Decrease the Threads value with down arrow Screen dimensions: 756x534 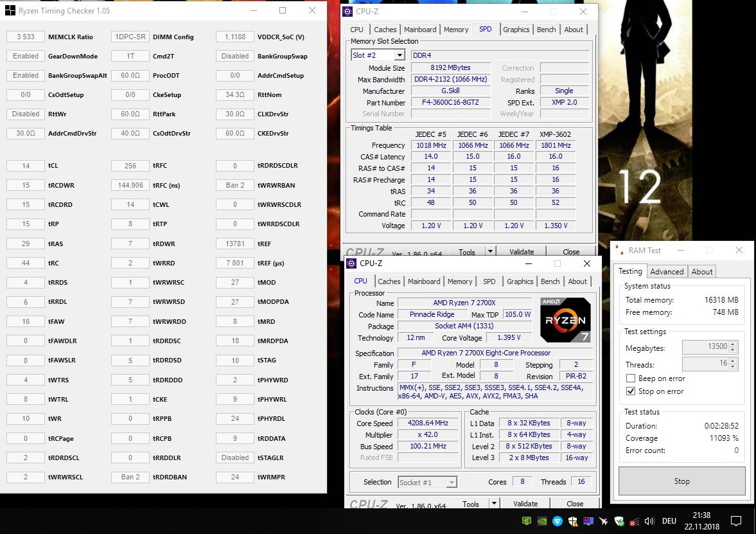tap(733, 366)
